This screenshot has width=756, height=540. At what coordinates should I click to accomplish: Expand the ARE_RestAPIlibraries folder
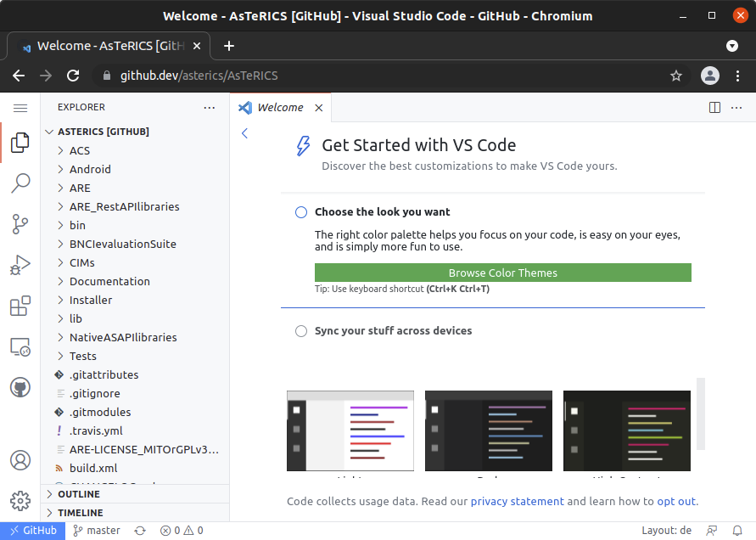click(x=135, y=206)
